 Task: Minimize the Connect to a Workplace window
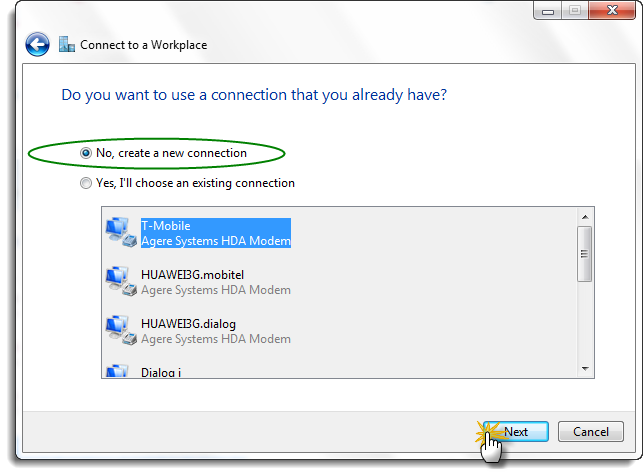coord(548,10)
